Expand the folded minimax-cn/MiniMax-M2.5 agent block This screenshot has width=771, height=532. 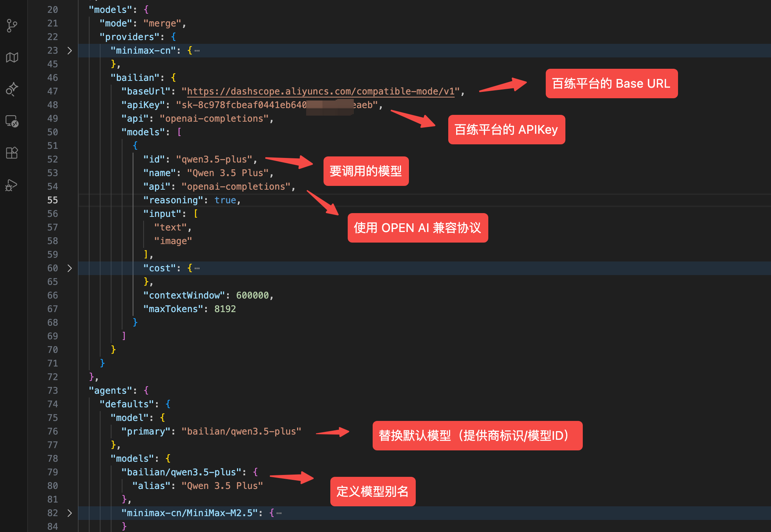coord(70,513)
